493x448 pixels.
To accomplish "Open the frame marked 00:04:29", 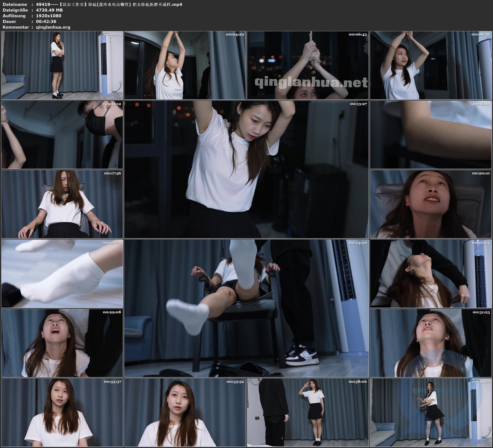I will click(x=185, y=65).
